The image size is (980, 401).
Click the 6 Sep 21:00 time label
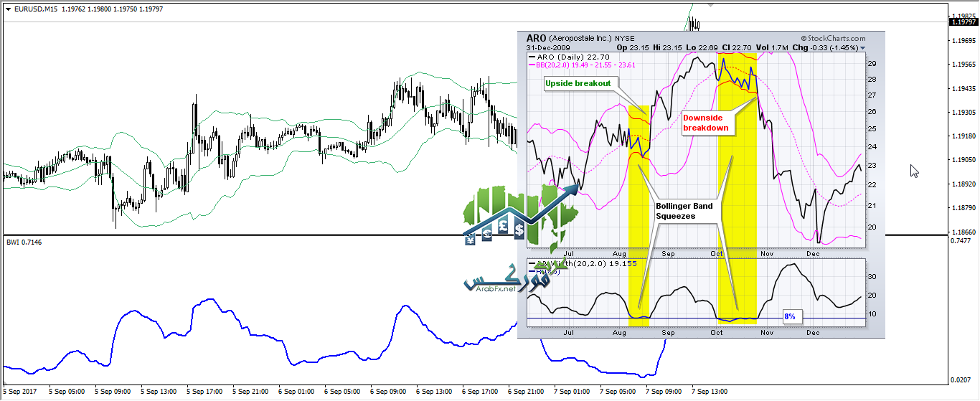(527, 392)
